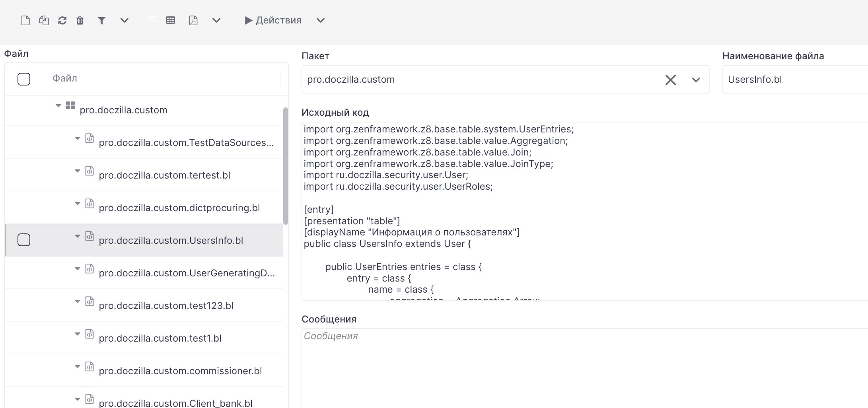Toggle the expander arrow of test123.bl

[x=78, y=301]
